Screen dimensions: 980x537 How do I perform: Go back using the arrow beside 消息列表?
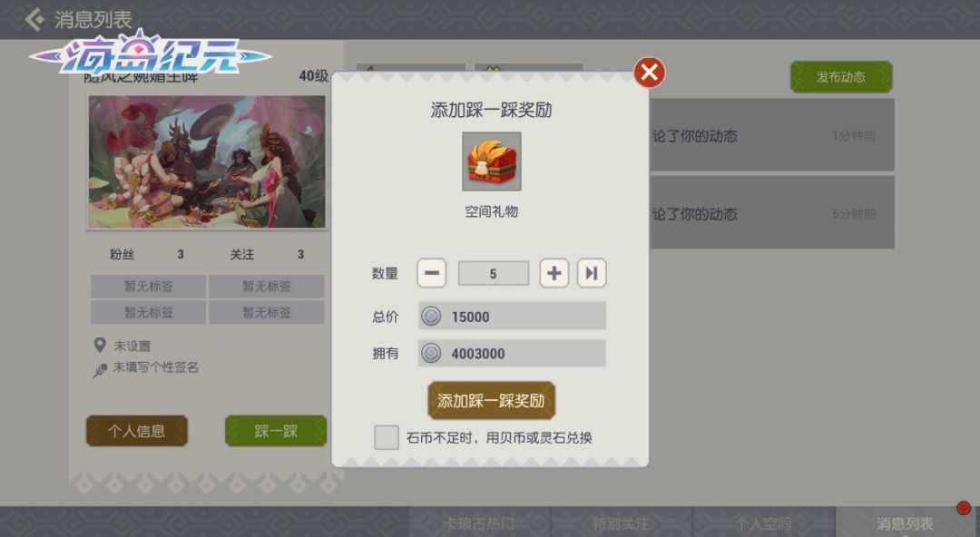pos(35,19)
